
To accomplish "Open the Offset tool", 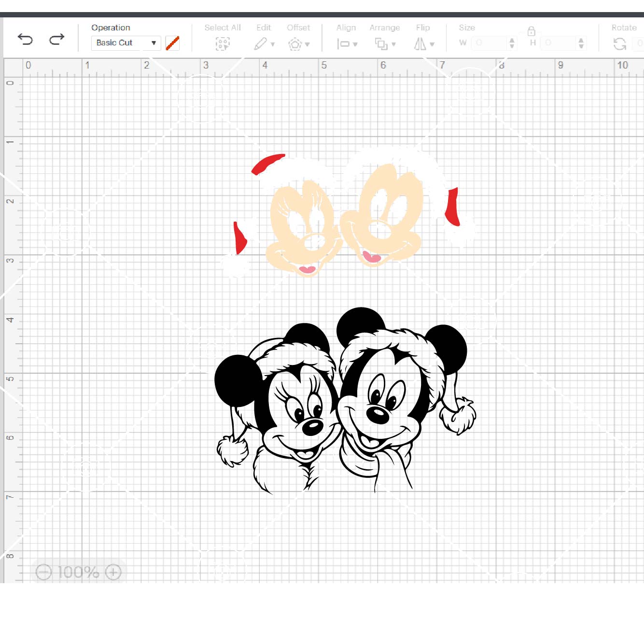I will click(298, 44).
